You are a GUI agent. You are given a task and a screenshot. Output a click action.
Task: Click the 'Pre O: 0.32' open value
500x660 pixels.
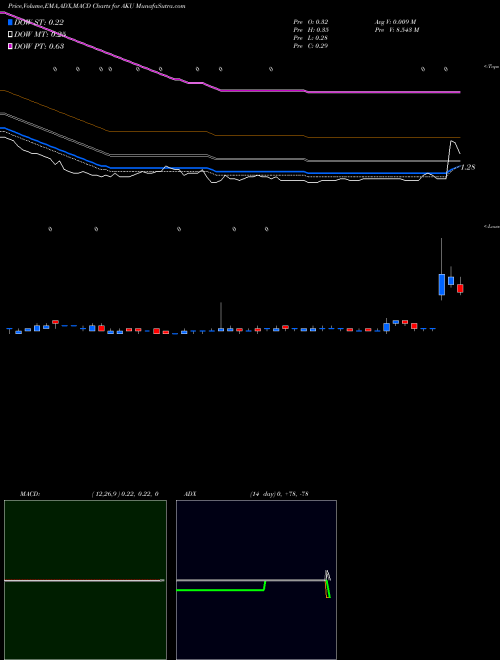[311, 21]
